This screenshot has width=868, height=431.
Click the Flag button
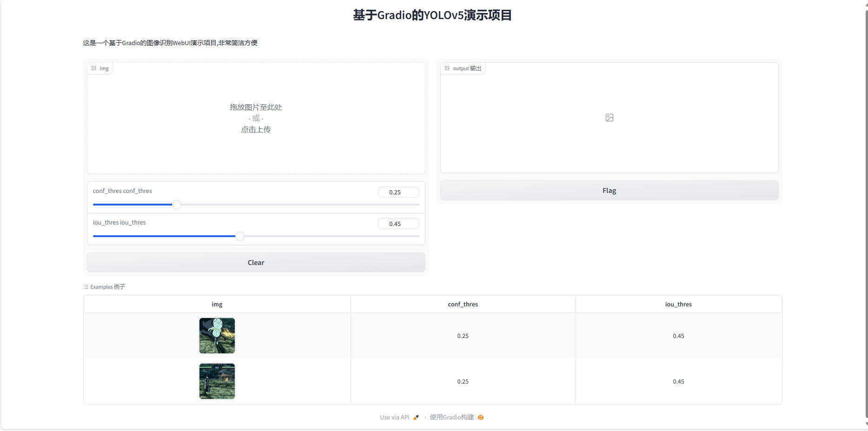coord(609,191)
